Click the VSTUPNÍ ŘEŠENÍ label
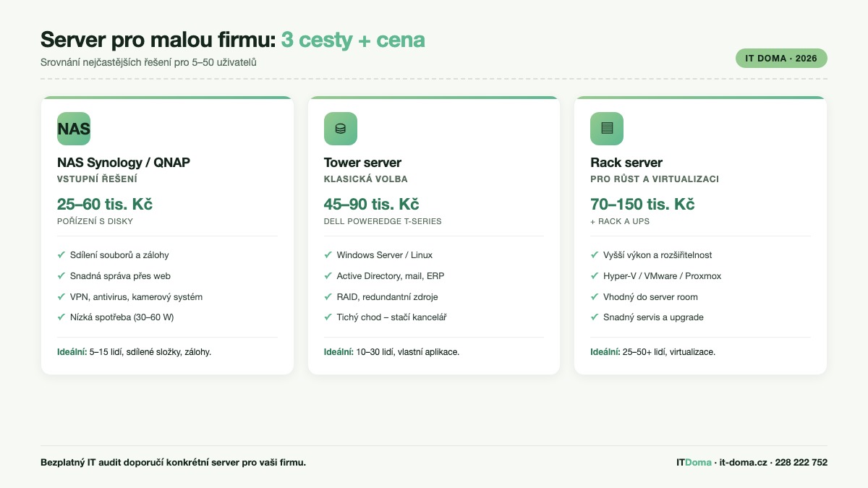The width and height of the screenshot is (868, 488). pos(97,179)
